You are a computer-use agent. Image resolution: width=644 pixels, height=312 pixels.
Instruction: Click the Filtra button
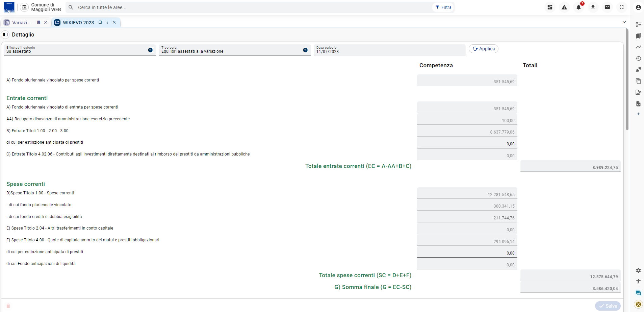coord(443,7)
